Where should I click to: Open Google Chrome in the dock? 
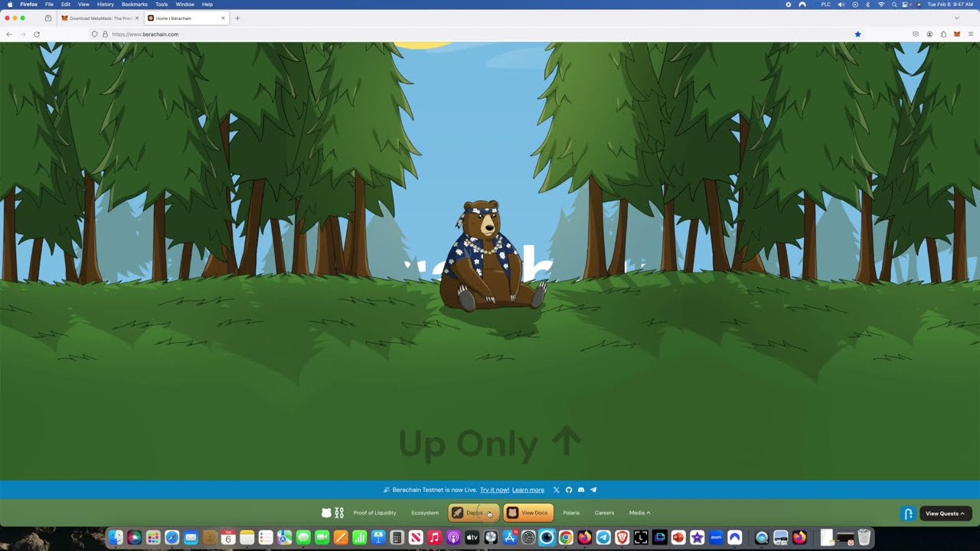click(566, 538)
